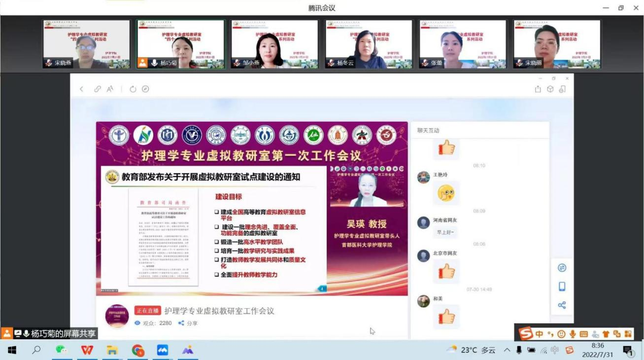Open WeChat from the taskbar
This screenshot has height=360, width=644.
tap(62, 350)
